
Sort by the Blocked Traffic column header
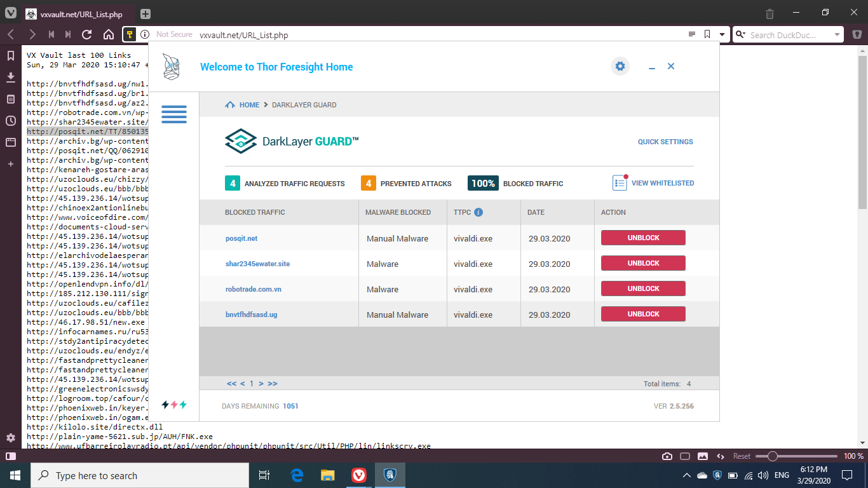255,212
